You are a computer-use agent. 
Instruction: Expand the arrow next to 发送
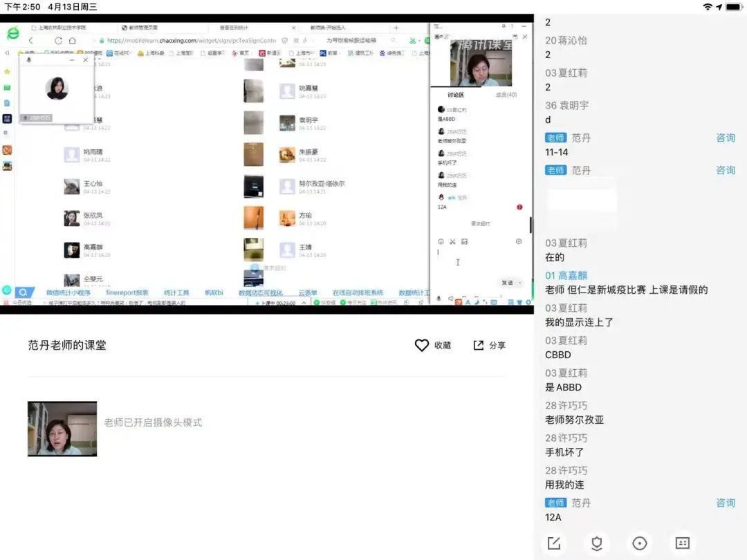click(x=520, y=283)
